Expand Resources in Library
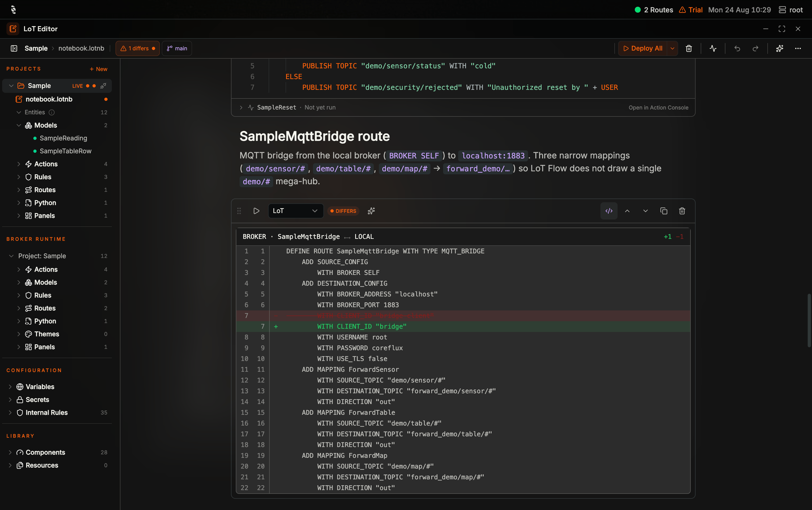This screenshot has height=510, width=812. pyautogui.click(x=10, y=465)
